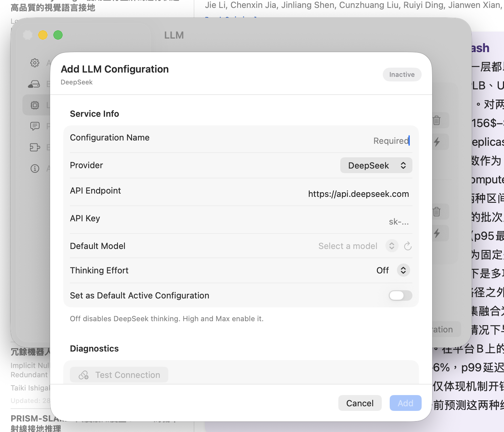Click the Add button in the dialog
The width and height of the screenshot is (504, 432).
tap(406, 403)
